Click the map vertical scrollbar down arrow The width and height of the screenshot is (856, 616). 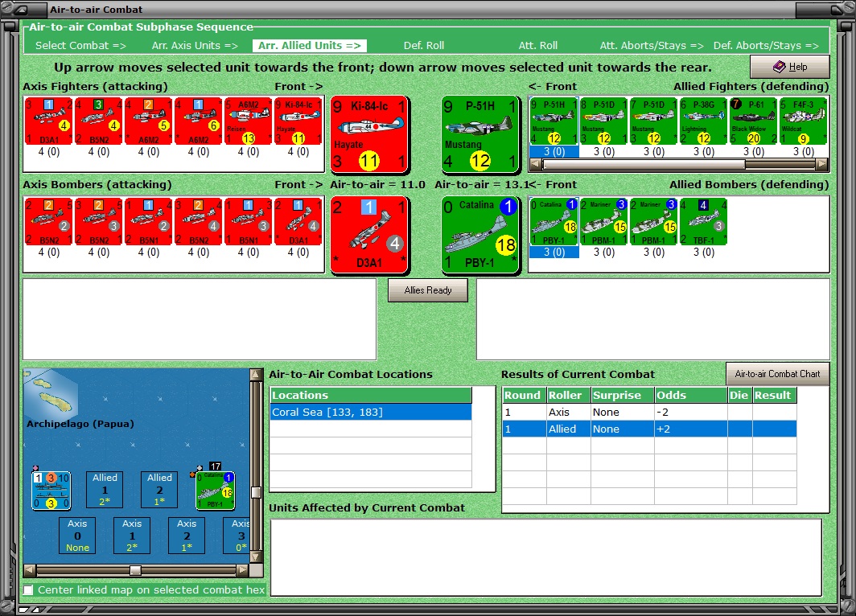[256, 557]
